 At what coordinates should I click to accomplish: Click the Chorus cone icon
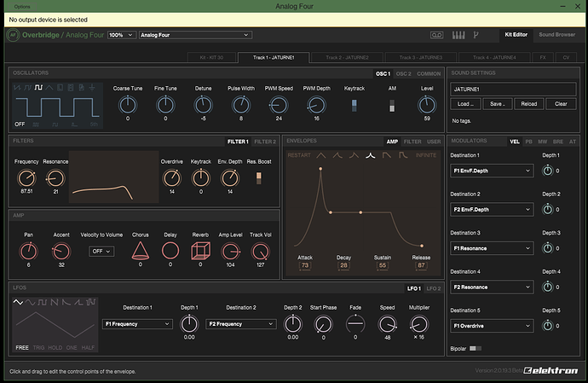141,251
